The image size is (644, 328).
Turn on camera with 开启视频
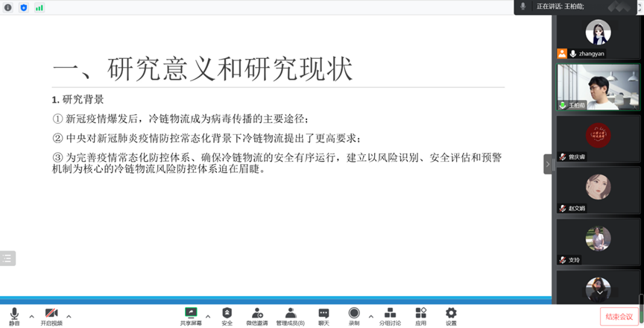coord(51,315)
